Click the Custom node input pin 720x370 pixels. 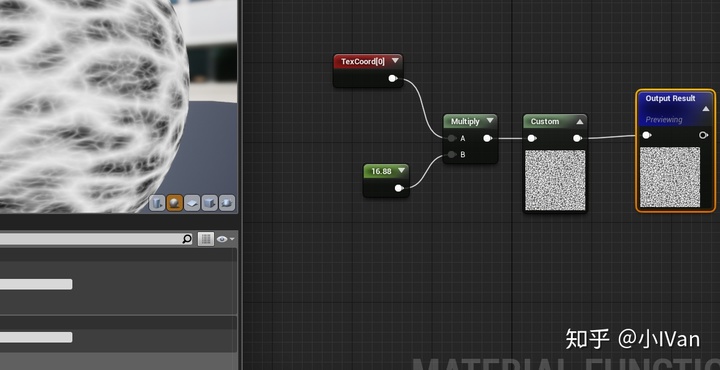coord(532,138)
